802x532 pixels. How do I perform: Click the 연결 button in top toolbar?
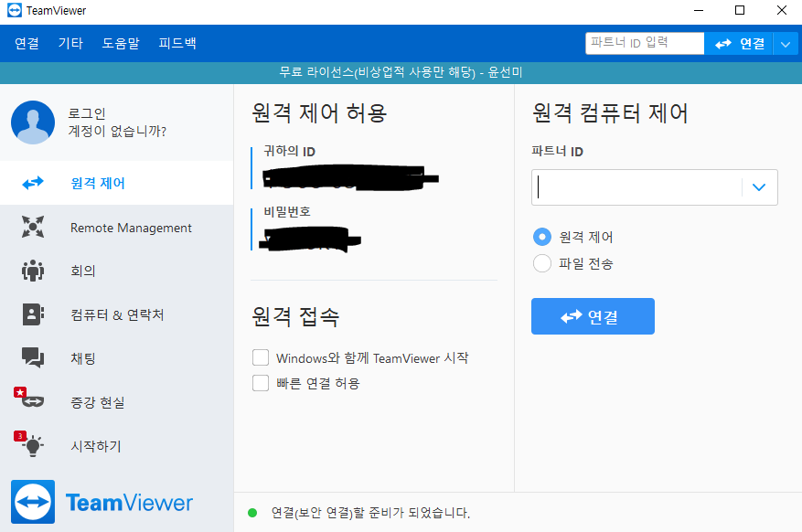tap(739, 44)
